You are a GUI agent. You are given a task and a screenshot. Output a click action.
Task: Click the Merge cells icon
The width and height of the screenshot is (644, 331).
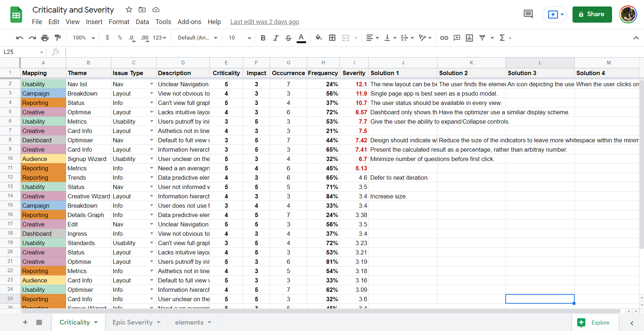(x=346, y=38)
